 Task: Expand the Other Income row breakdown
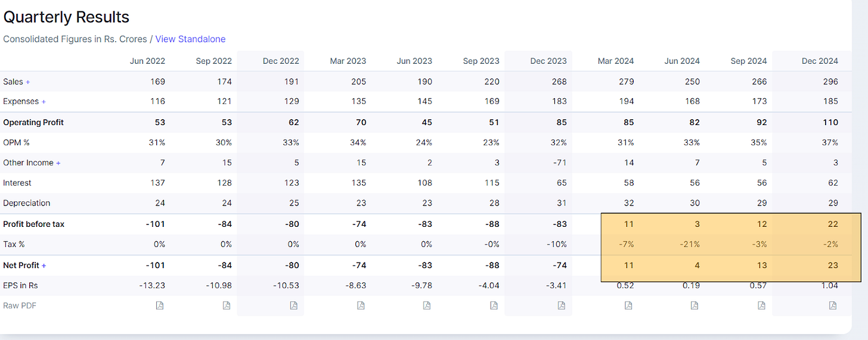(58, 163)
